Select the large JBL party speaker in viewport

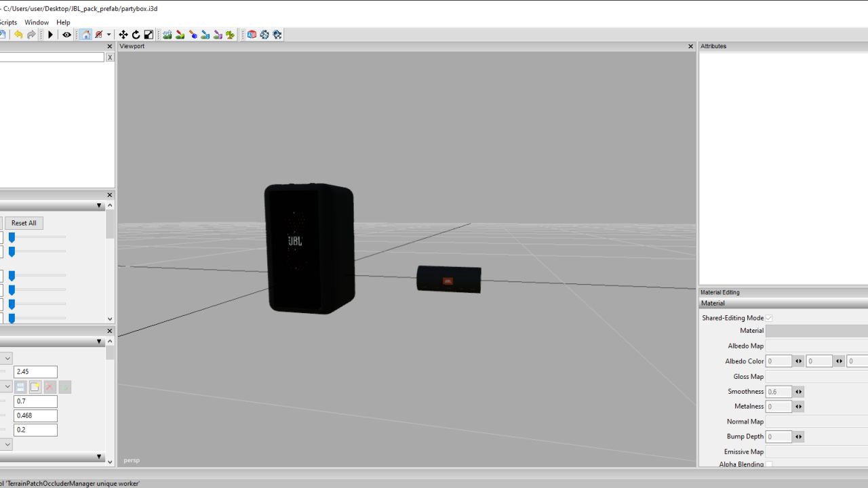(309, 248)
